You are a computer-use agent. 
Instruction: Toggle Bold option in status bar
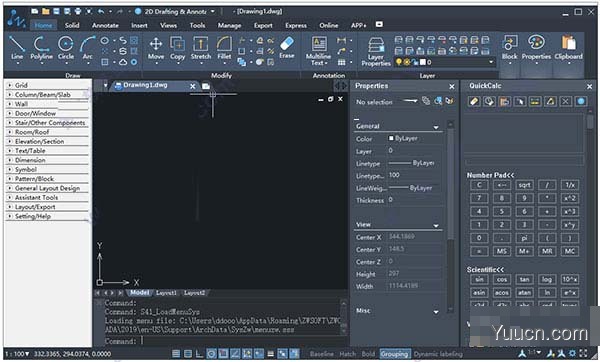[368, 354]
